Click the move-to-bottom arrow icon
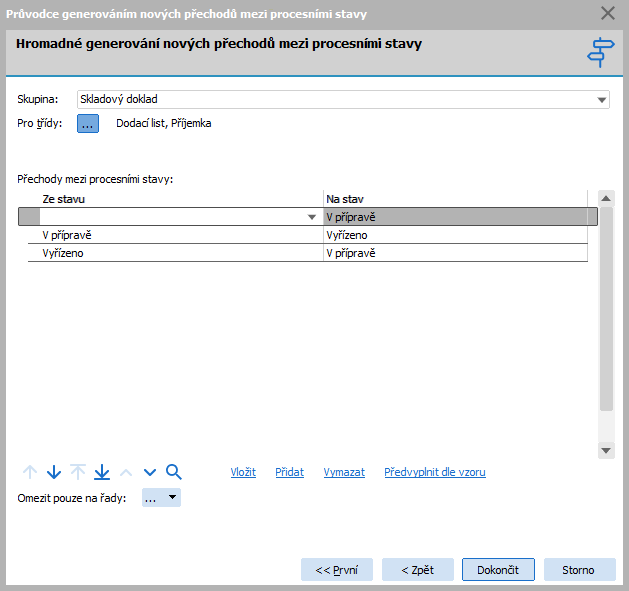This screenshot has height=591, width=629. [102, 472]
